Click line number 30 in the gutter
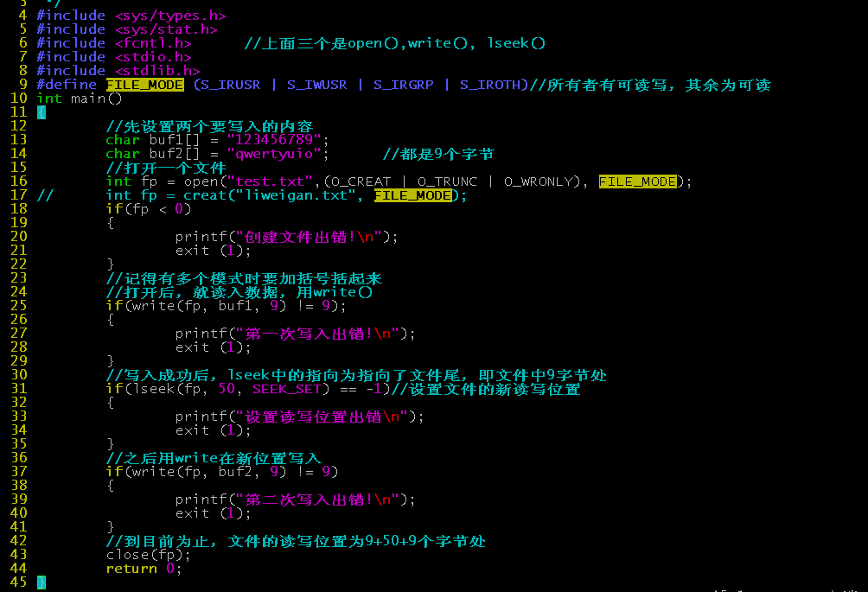Image resolution: width=868 pixels, height=592 pixels. (19, 375)
